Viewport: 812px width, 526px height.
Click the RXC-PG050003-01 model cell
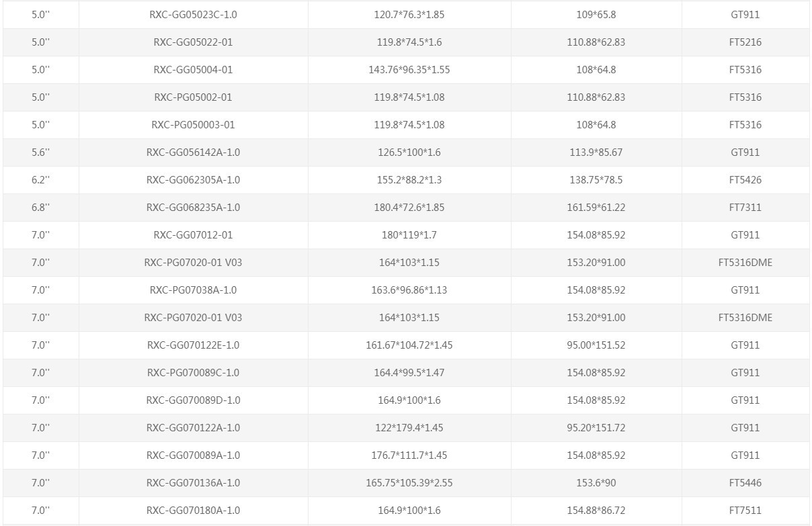click(x=193, y=125)
